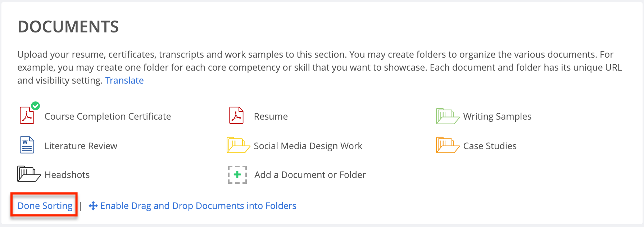Click Add a Document or Folder text
The image size is (644, 227).
click(x=310, y=175)
